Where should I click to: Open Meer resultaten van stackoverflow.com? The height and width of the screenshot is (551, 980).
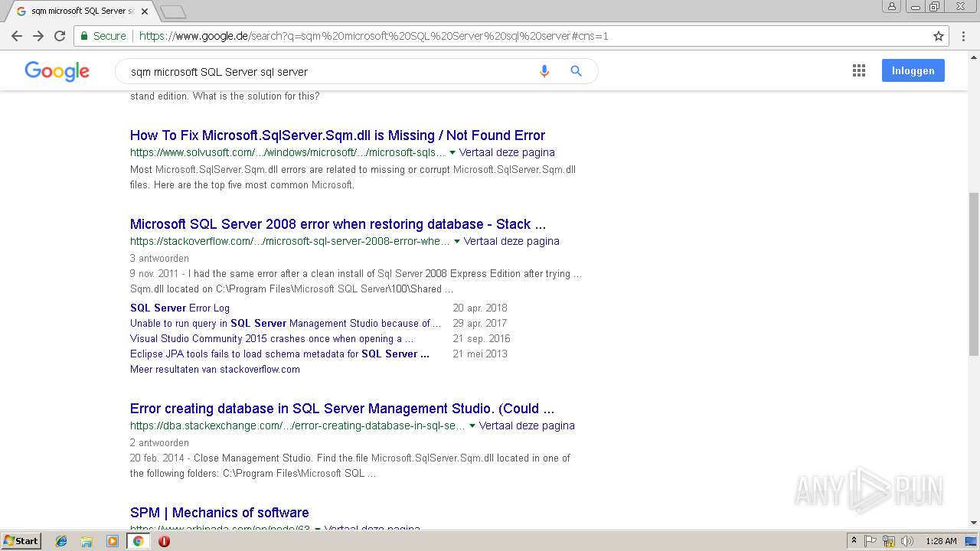(215, 369)
